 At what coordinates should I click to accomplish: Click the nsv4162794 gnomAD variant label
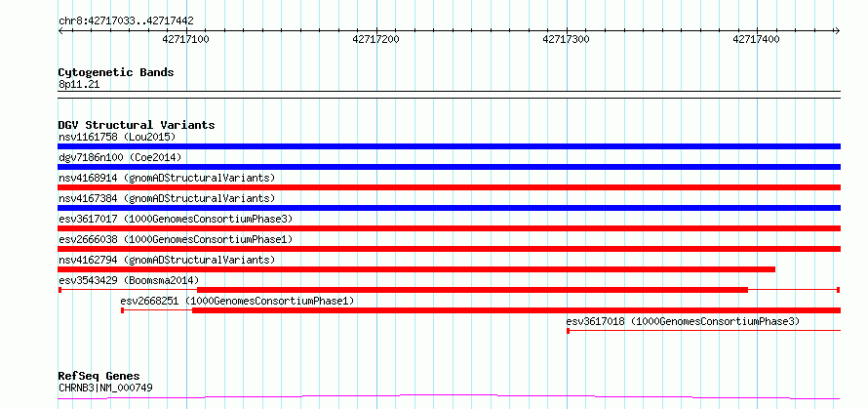tap(167, 260)
